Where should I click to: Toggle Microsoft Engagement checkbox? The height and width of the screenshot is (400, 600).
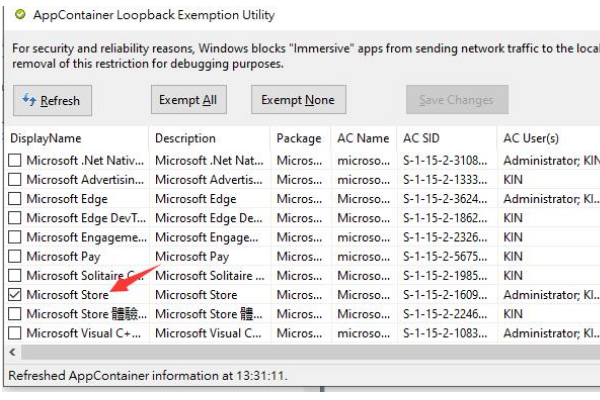point(15,237)
